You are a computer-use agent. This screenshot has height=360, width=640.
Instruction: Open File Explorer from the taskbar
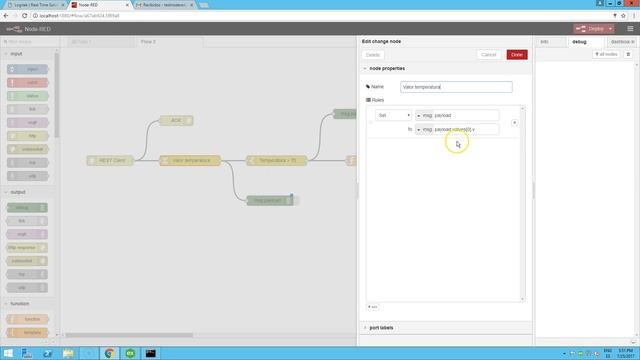(x=68, y=353)
